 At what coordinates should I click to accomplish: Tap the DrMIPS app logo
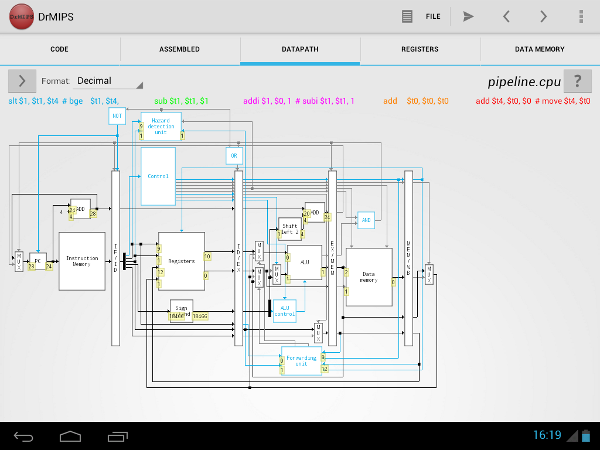(x=17, y=16)
